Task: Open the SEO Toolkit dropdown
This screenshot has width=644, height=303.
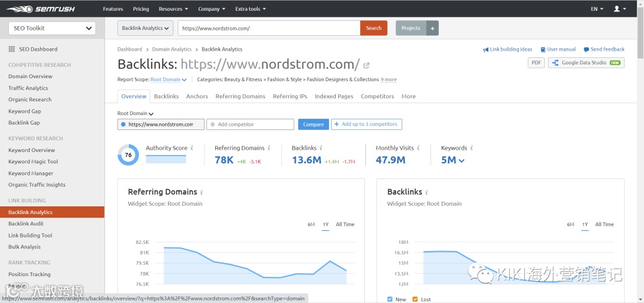Action: [x=52, y=28]
